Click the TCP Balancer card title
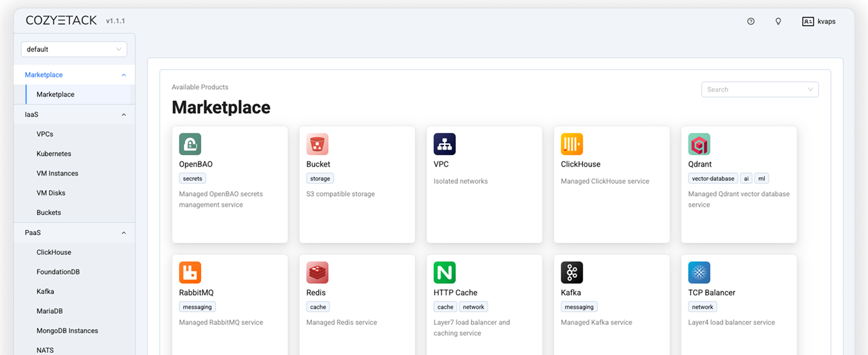The height and width of the screenshot is (355, 868). 712,292
